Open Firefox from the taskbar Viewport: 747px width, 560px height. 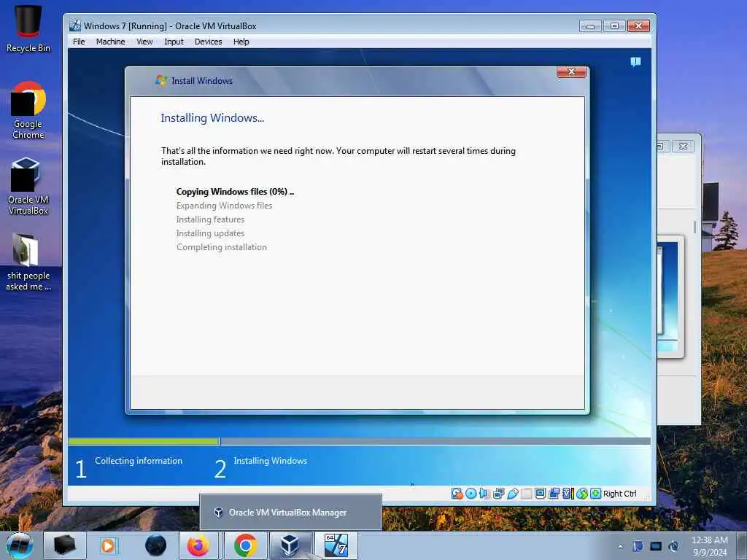198,545
